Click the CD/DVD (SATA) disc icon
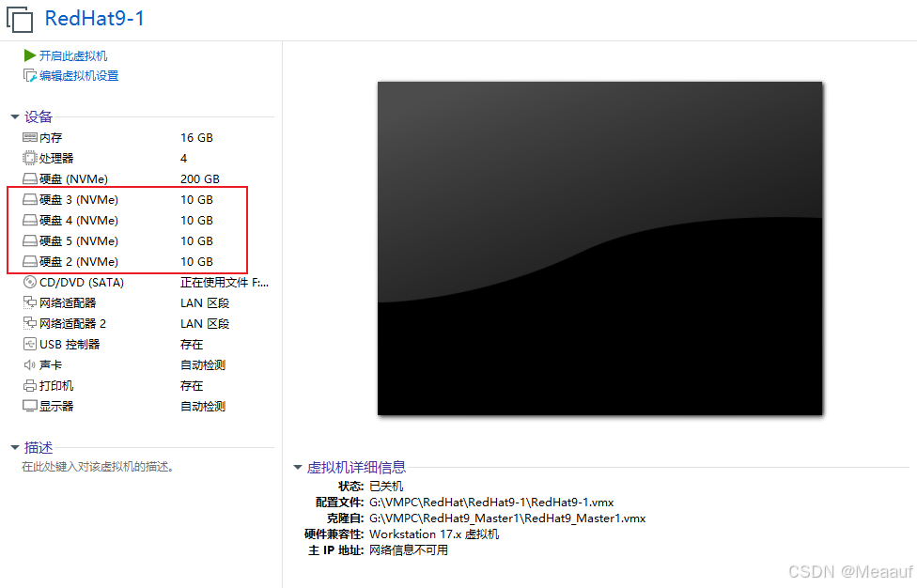The height and width of the screenshot is (588, 917). pyautogui.click(x=30, y=283)
